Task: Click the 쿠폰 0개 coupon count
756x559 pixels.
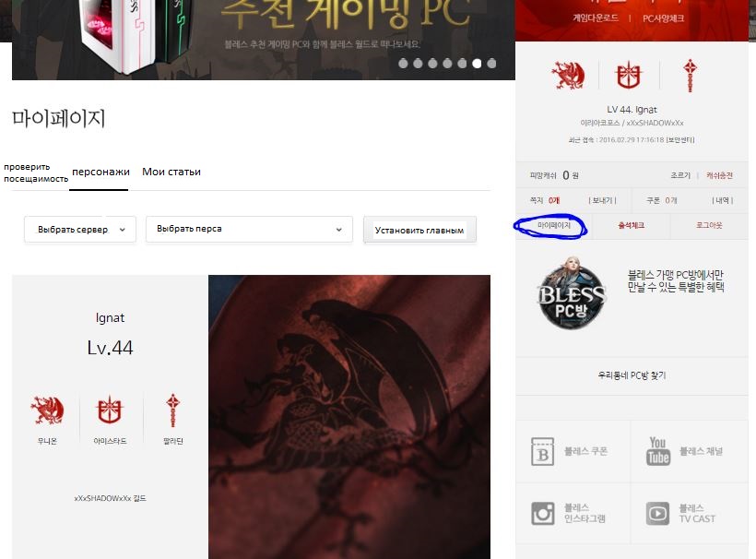Action: [x=662, y=200]
